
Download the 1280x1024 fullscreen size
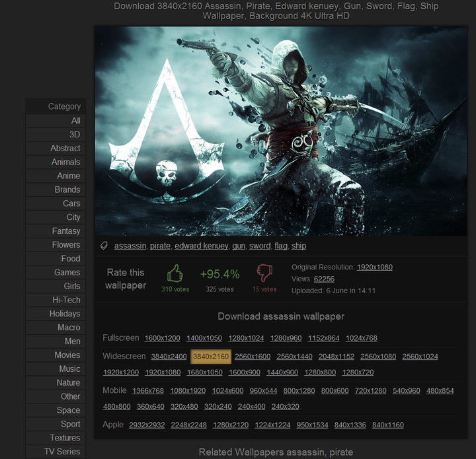tap(246, 338)
